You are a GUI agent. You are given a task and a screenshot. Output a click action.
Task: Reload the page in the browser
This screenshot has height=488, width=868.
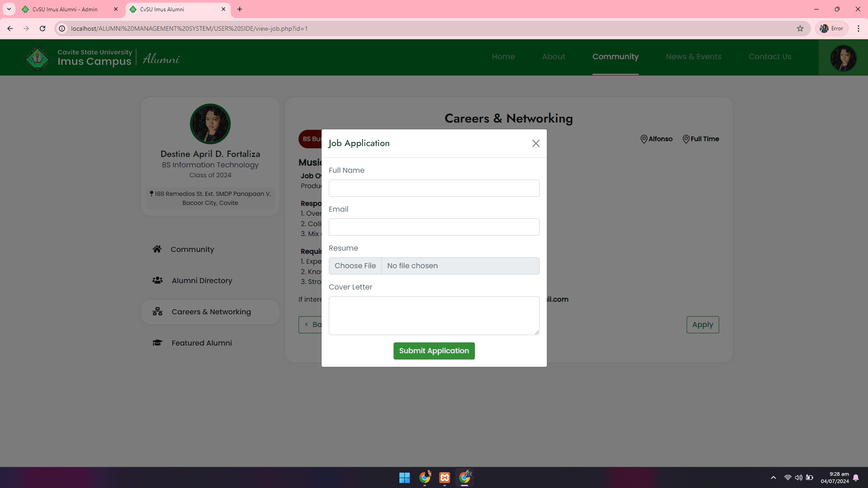pyautogui.click(x=43, y=28)
